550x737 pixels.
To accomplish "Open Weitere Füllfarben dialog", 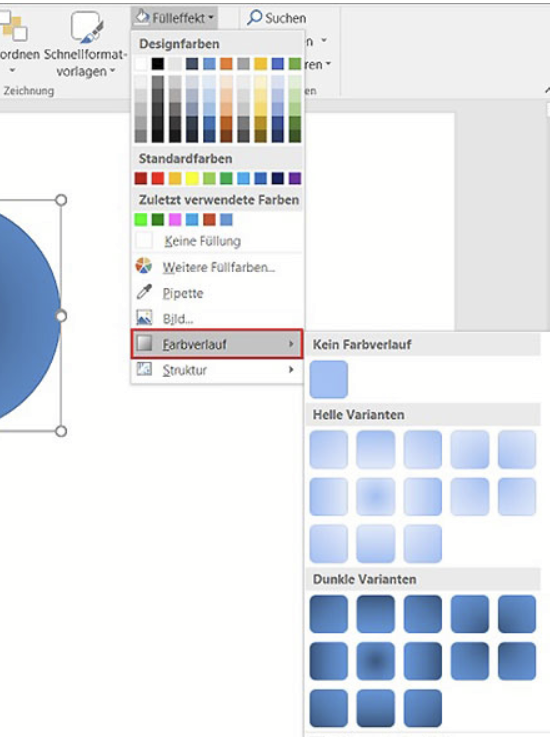I will pos(217,267).
